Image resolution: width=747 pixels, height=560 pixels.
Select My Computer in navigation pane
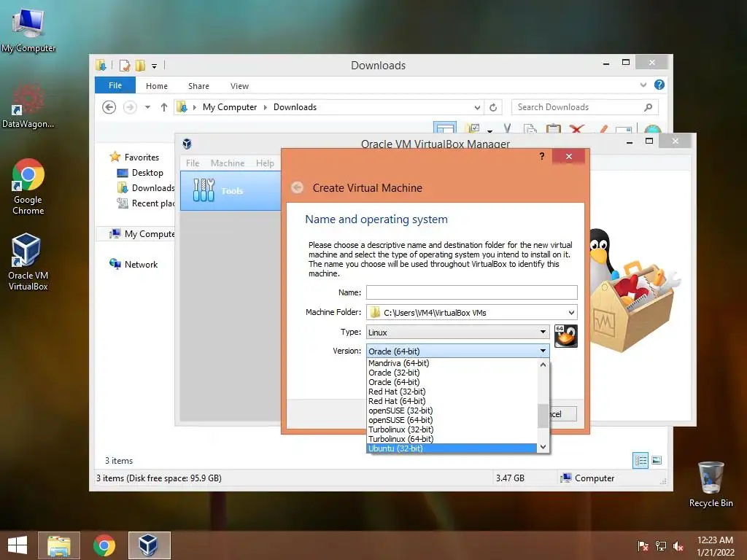point(142,234)
